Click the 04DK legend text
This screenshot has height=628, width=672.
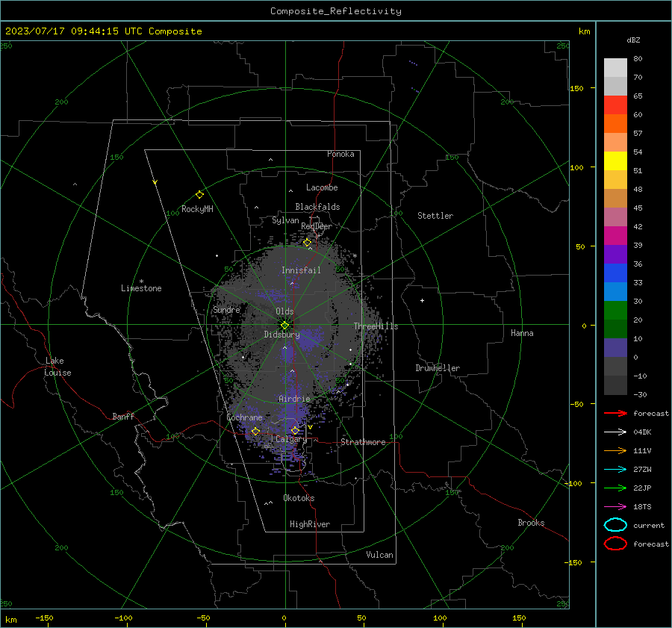tap(642, 432)
